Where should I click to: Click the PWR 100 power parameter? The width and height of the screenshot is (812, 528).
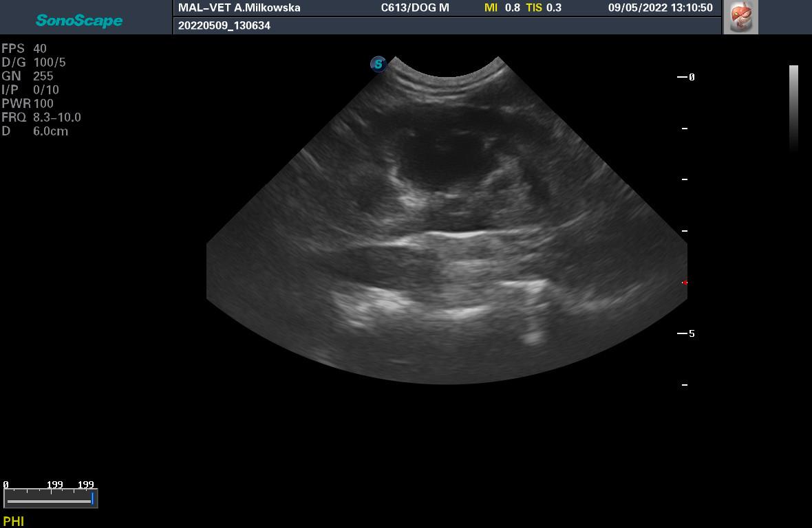click(28, 104)
